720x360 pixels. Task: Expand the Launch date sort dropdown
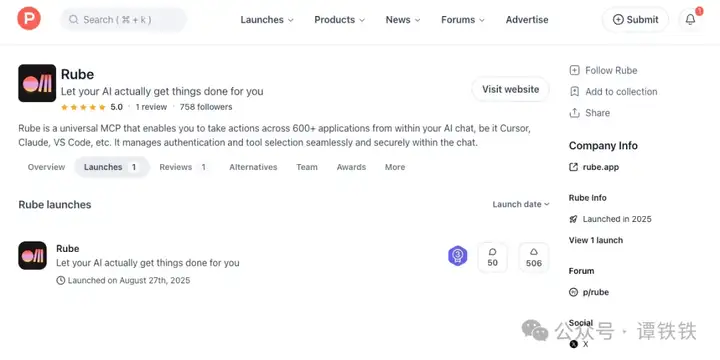click(x=521, y=204)
